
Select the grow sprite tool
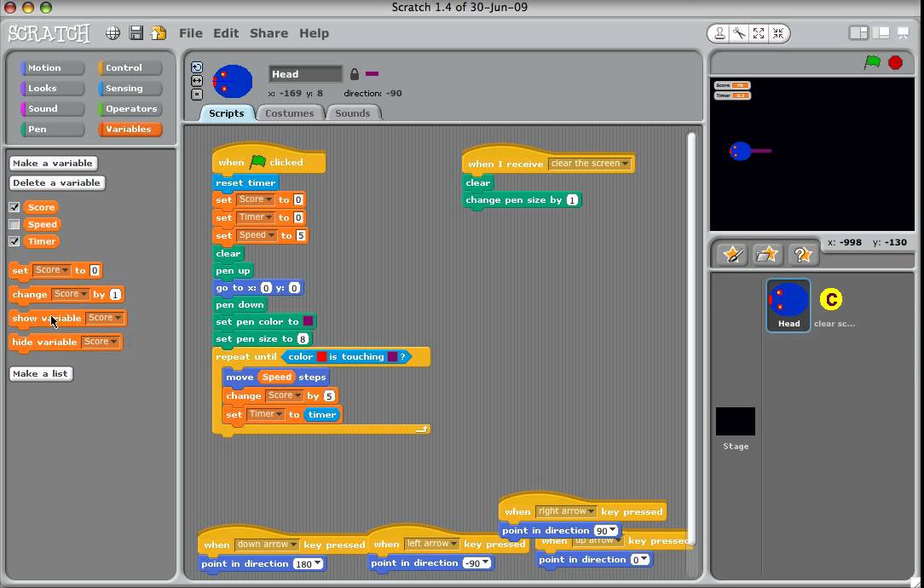tap(759, 33)
